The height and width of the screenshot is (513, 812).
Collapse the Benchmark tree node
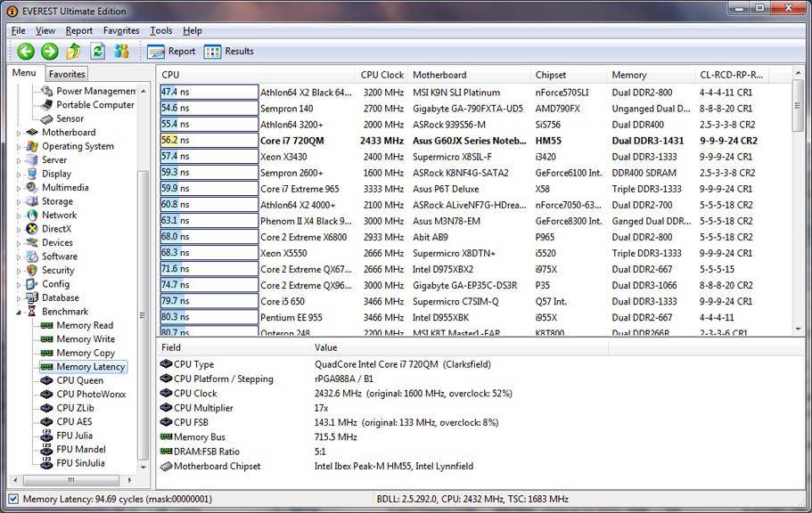19,312
